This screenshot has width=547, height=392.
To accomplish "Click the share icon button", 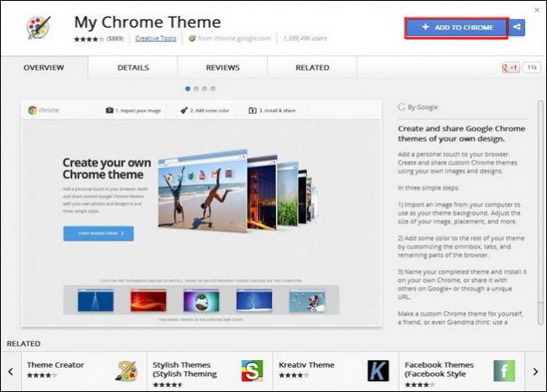I will [517, 27].
